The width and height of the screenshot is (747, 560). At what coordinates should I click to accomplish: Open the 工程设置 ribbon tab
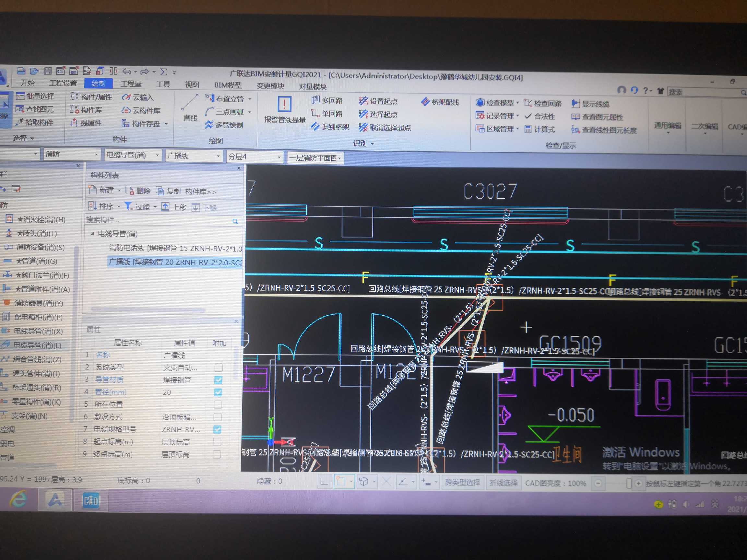(63, 83)
